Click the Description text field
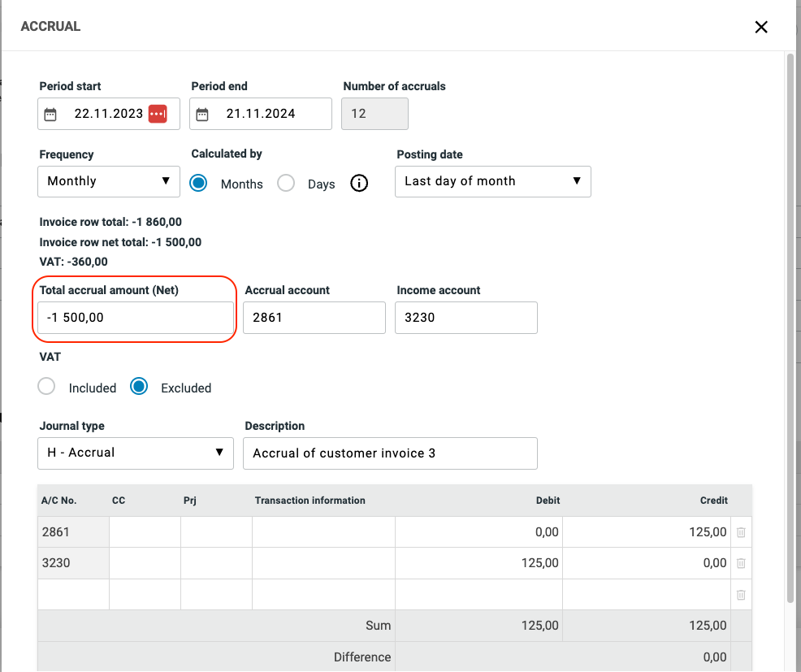Image resolution: width=801 pixels, height=672 pixels. point(390,453)
